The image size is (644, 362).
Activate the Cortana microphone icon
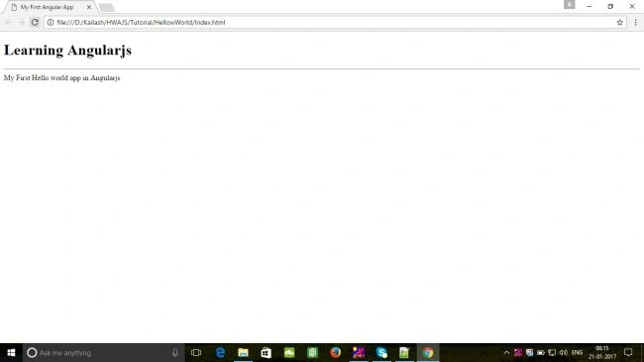point(175,352)
